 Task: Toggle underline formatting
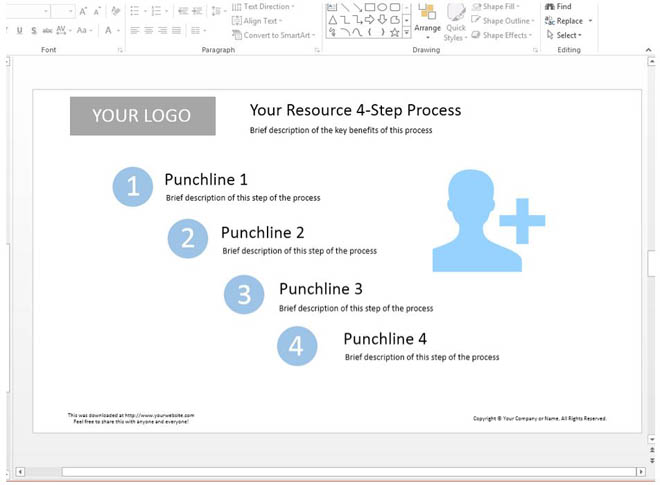point(19,30)
